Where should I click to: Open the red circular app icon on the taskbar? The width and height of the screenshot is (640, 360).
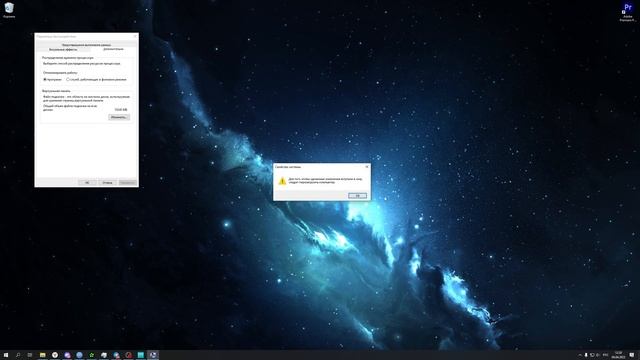coord(129,355)
